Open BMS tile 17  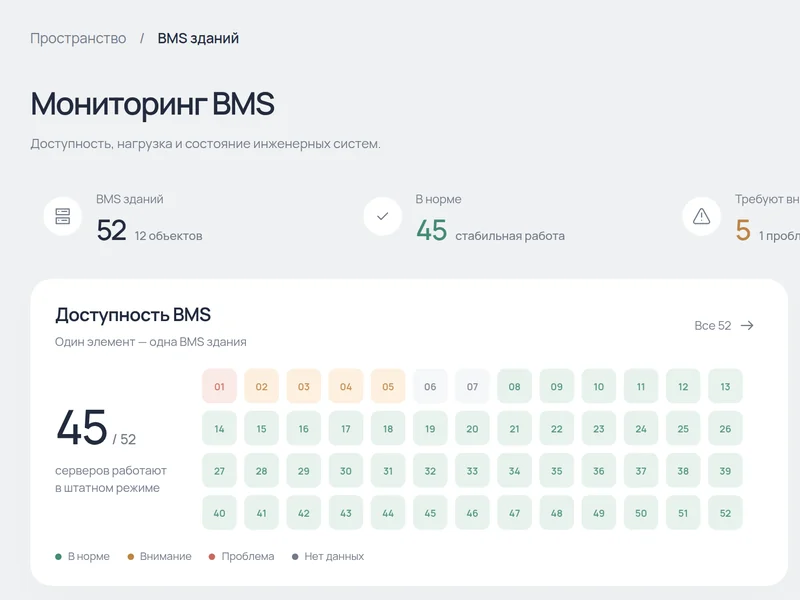coord(346,429)
